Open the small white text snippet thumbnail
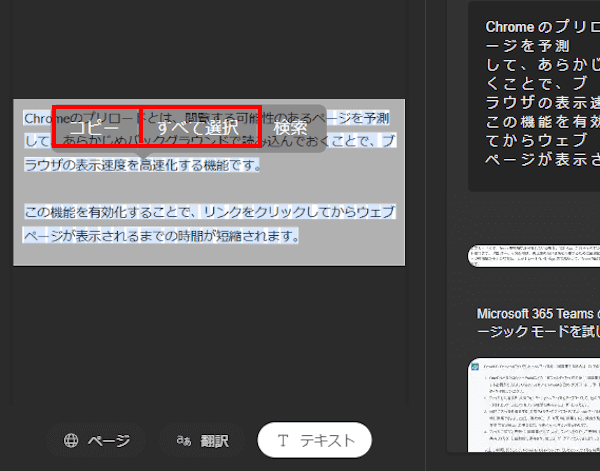This screenshot has width=600, height=471. [x=534, y=256]
